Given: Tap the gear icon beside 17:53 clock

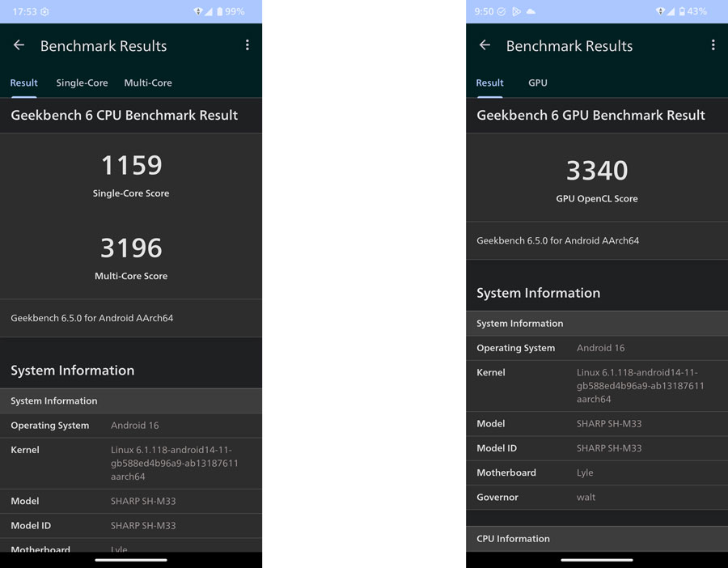Looking at the screenshot, I should 45,11.
